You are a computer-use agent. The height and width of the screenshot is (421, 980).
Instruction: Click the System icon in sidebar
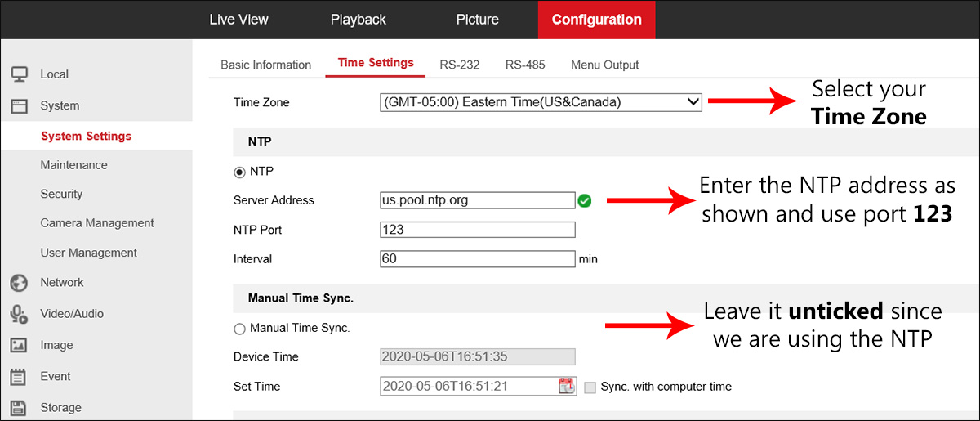(x=19, y=105)
